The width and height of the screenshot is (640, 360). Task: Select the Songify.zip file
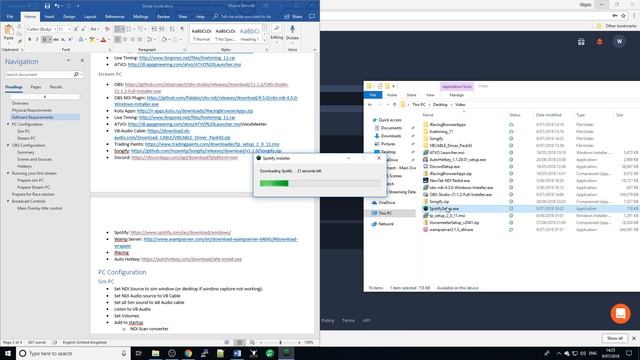tap(439, 202)
